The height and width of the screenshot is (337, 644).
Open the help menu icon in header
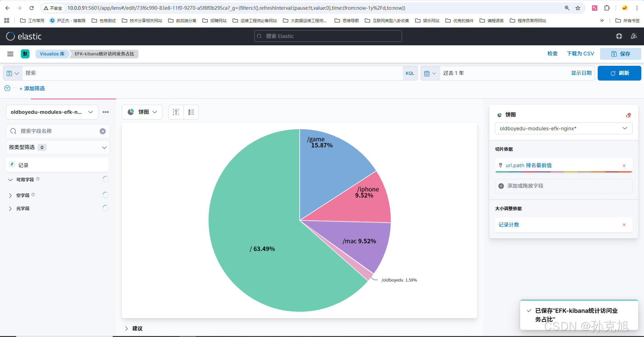click(x=619, y=36)
